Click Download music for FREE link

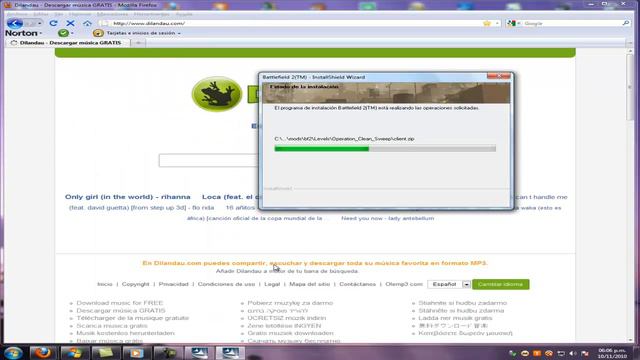(120, 303)
